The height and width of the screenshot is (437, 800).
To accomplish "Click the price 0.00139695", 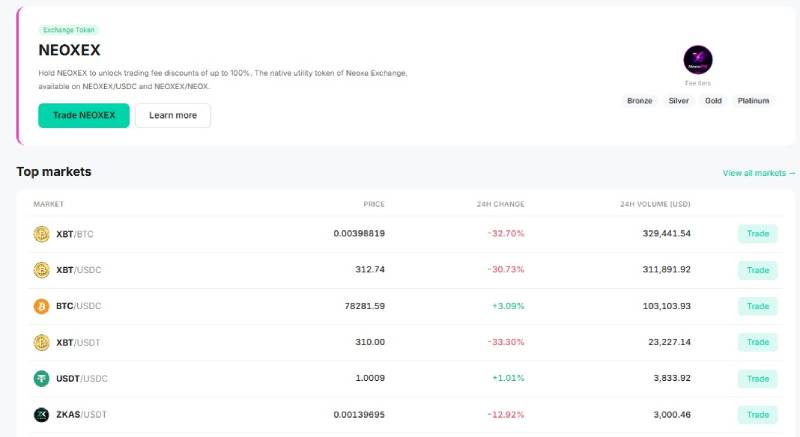I will click(359, 415).
